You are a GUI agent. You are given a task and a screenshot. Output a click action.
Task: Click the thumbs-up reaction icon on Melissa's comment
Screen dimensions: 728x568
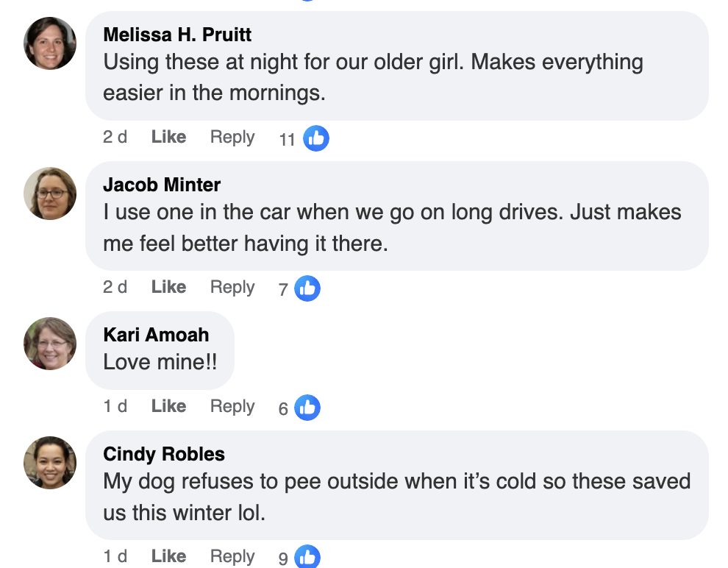click(316, 138)
